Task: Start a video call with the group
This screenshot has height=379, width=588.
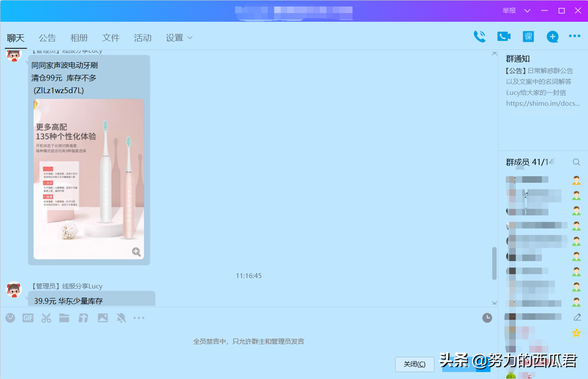Action: [504, 37]
